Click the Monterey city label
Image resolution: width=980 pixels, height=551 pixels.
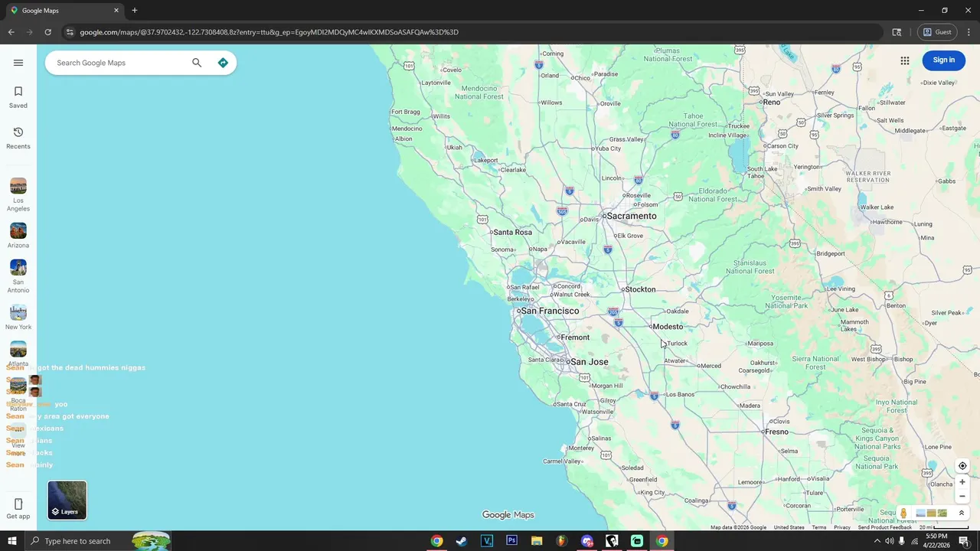580,448
